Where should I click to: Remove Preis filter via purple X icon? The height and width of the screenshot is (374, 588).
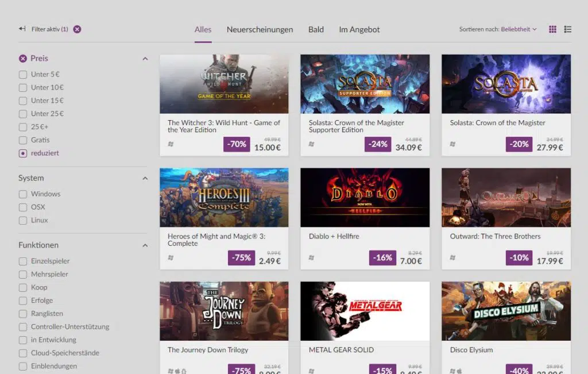point(23,59)
